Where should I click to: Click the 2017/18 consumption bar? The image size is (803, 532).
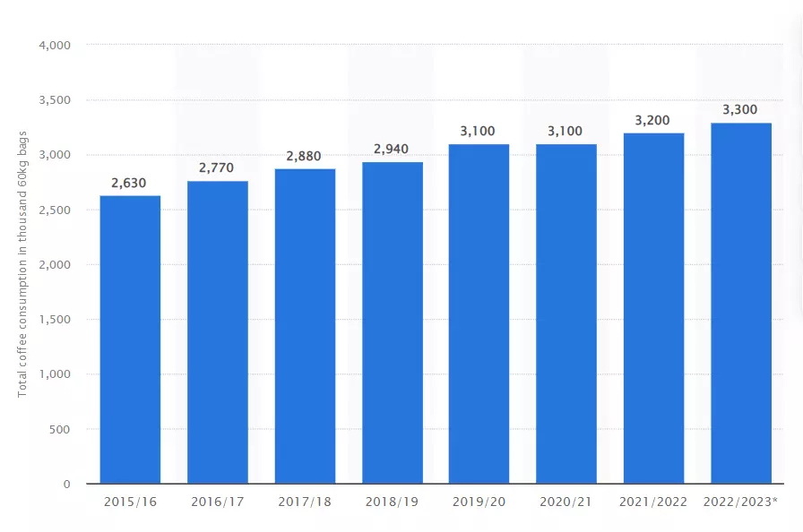306,326
